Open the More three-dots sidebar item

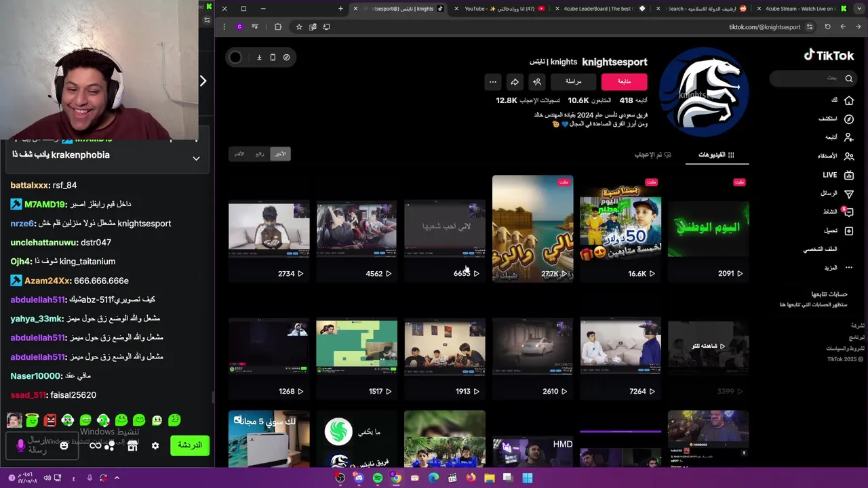(x=849, y=268)
